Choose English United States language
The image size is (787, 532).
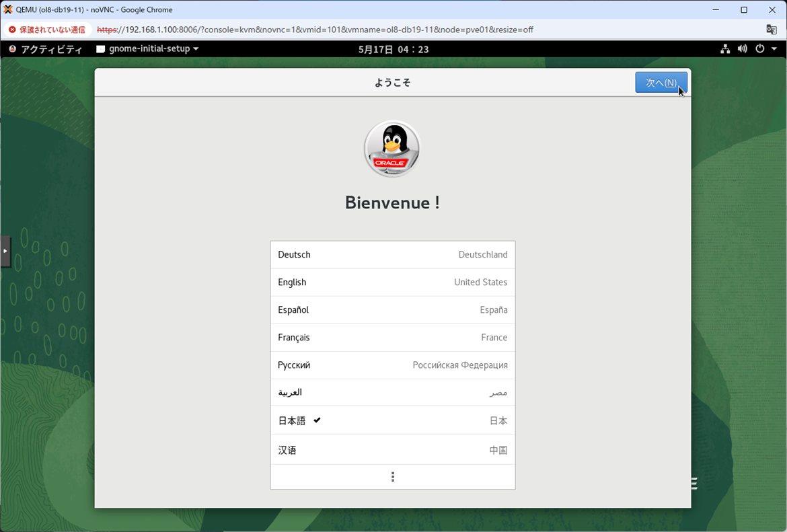pyautogui.click(x=393, y=282)
